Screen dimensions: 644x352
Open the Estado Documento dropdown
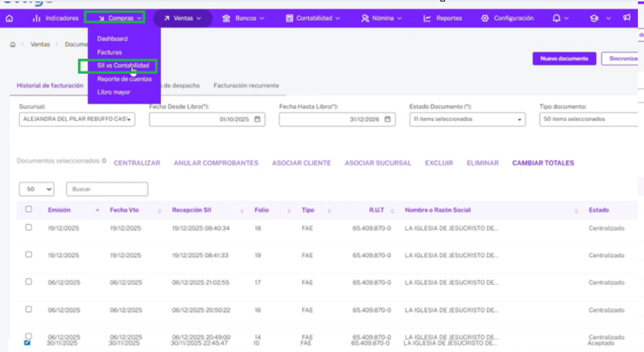(467, 119)
